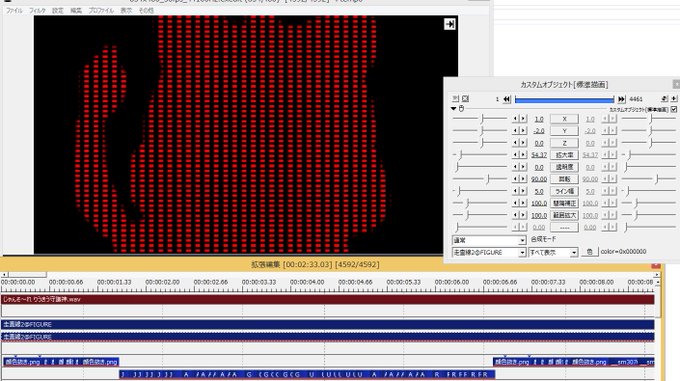
Task: Click the 色 color picker button
Action: (590, 252)
